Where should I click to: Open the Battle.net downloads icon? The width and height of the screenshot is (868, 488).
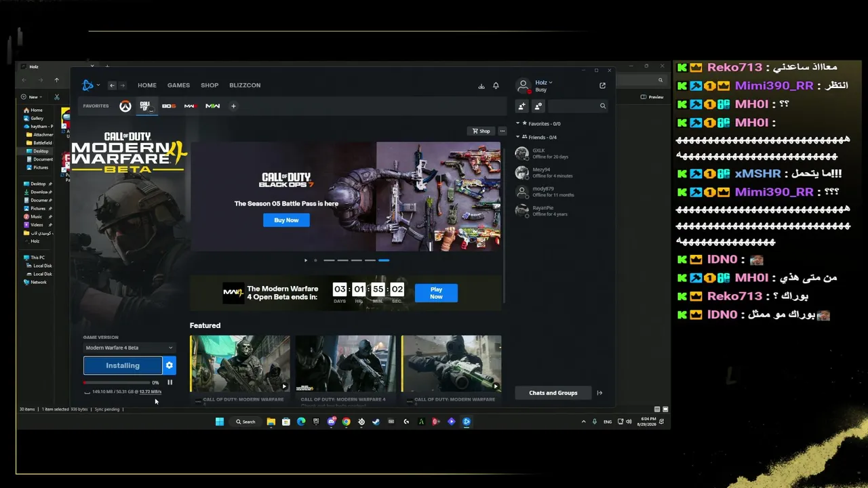point(481,86)
